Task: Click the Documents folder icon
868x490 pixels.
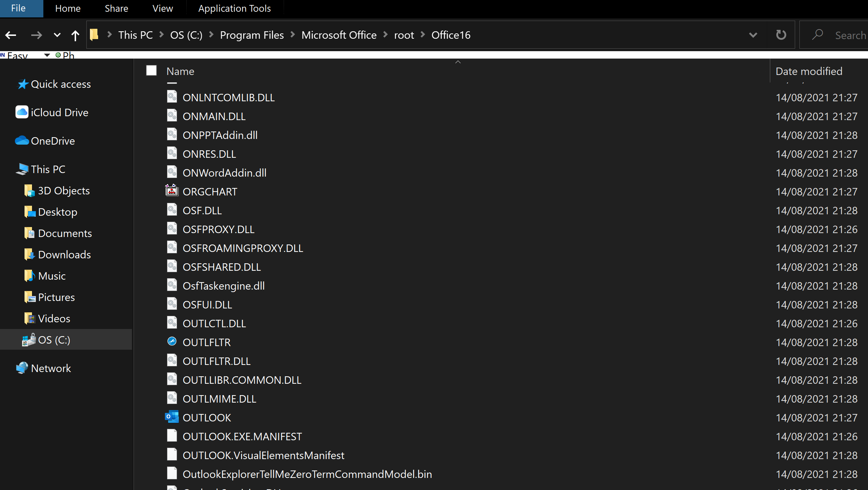Action: pyautogui.click(x=30, y=233)
